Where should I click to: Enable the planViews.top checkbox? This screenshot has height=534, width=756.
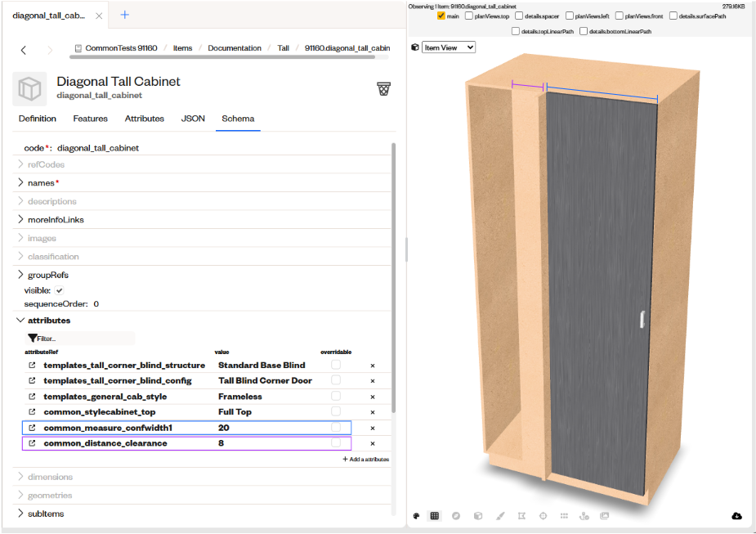pyautogui.click(x=468, y=16)
